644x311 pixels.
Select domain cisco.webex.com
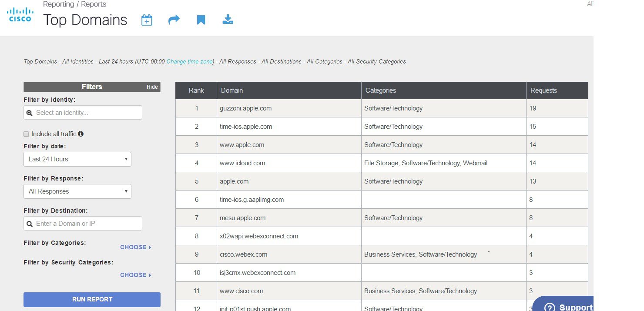(244, 254)
